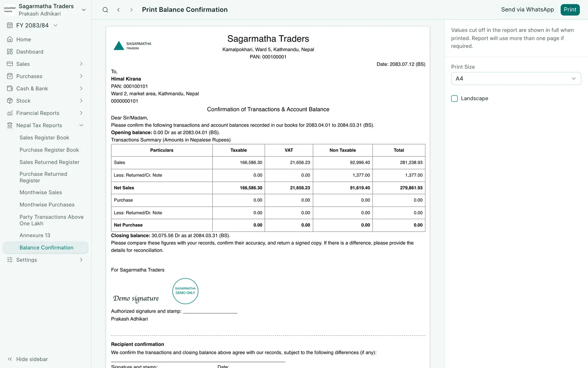Screen dimensions: 588x368
Task: Click the Sales VAT value 21,656.23
Action: pyautogui.click(x=300, y=163)
